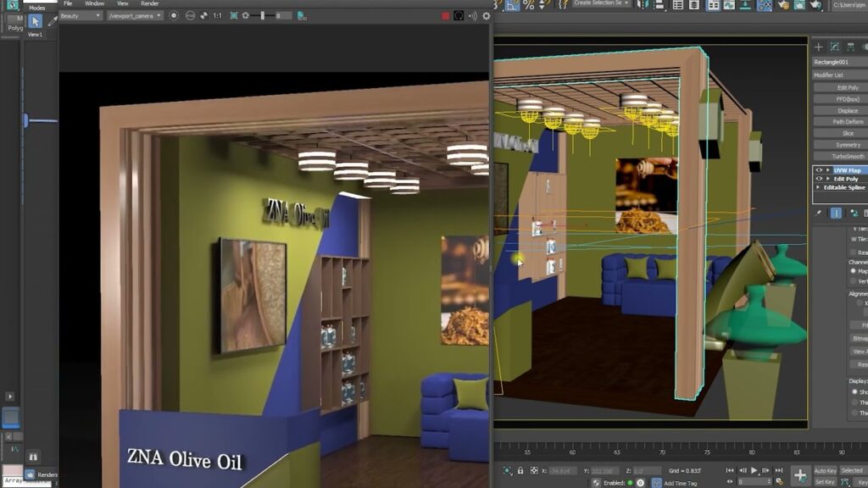Select the 1:1 zoom ratio icon
The width and height of the screenshot is (868, 488).
pyautogui.click(x=217, y=15)
